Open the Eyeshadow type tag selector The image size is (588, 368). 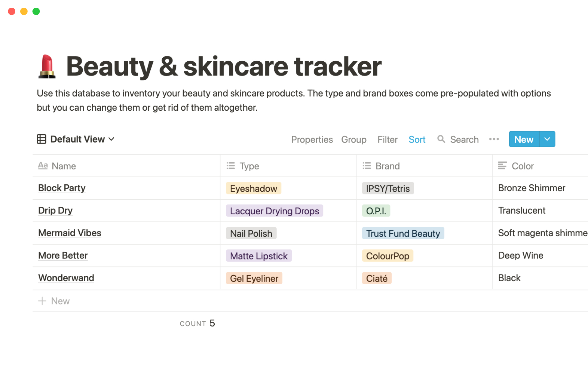(x=253, y=188)
